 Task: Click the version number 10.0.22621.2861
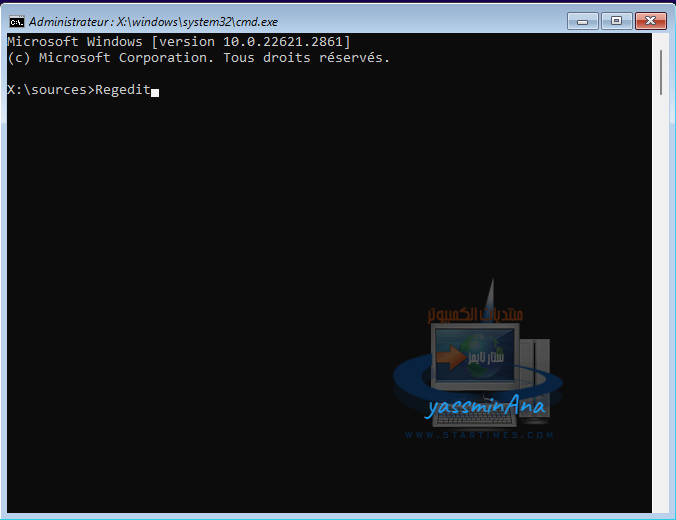pos(282,42)
